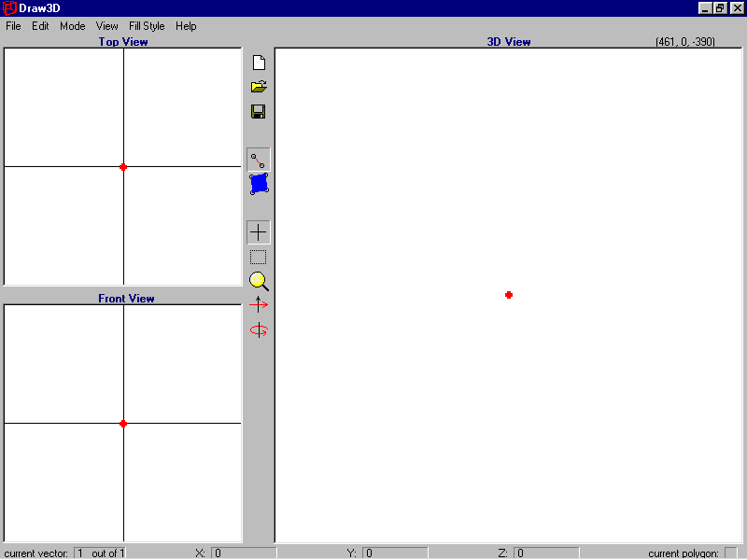Click the red point in Front View
Screen dimensions: 747x560
pyautogui.click(x=123, y=424)
